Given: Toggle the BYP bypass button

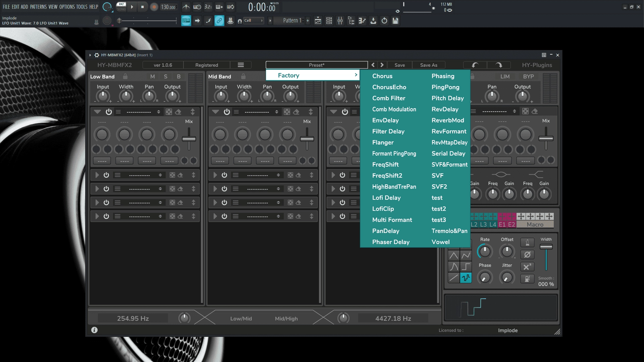Looking at the screenshot, I should [x=528, y=76].
